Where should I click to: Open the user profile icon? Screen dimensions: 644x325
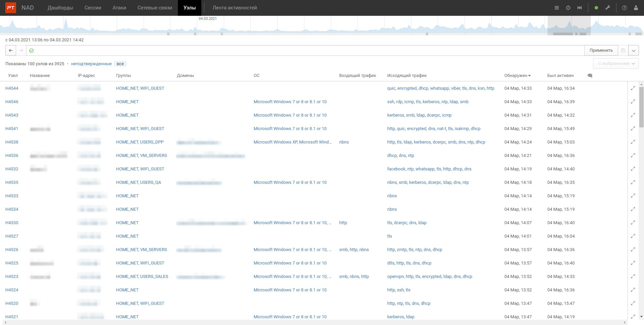(636, 8)
